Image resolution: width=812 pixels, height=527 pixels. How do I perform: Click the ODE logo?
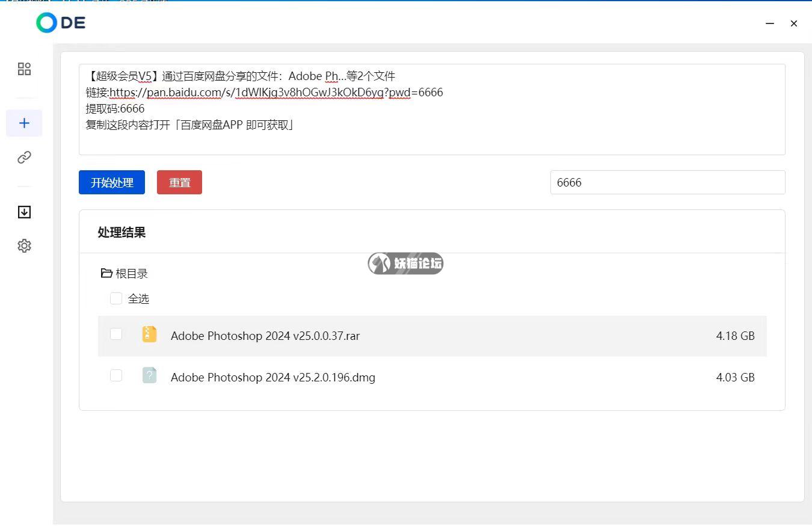pyautogui.click(x=61, y=23)
